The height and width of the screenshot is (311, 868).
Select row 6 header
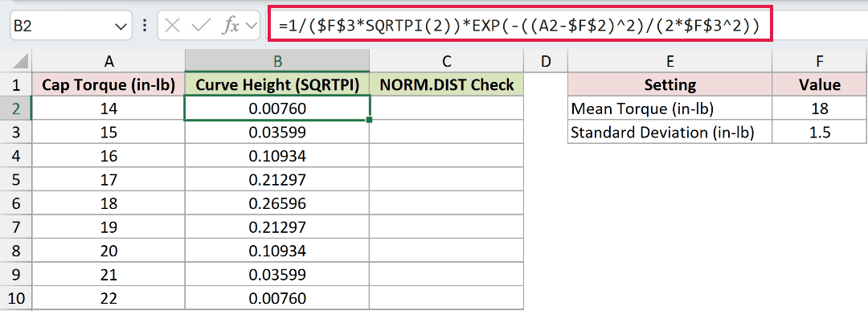(x=16, y=203)
